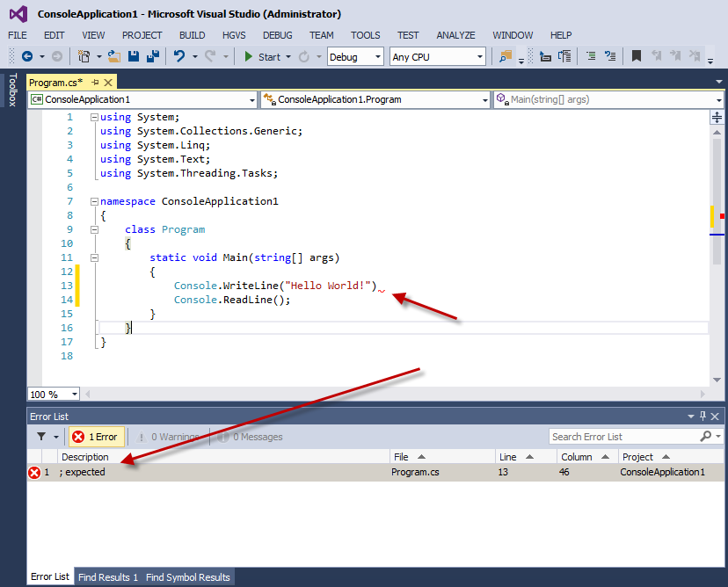Click the New Project toolbar icon

click(84, 56)
